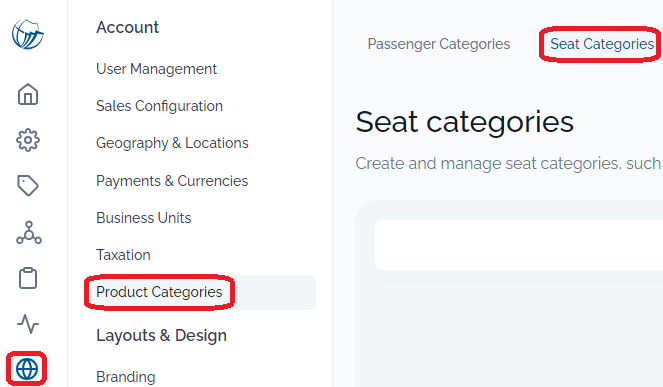This screenshot has height=387, width=663.
Task: Select Business Units in Account menu
Action: tap(143, 218)
